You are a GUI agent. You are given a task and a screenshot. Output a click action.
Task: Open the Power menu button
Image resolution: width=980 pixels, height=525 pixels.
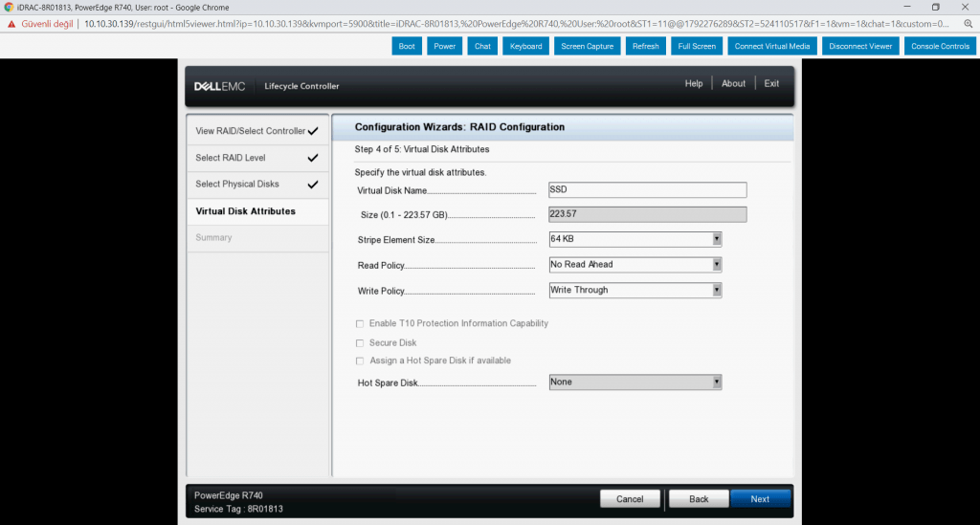444,46
